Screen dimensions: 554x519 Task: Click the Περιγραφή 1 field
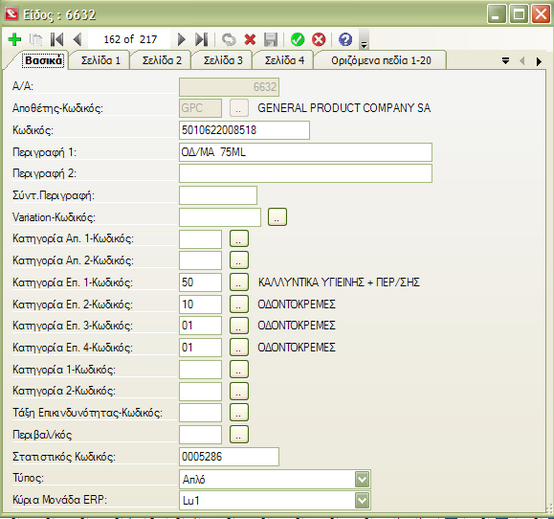point(306,152)
